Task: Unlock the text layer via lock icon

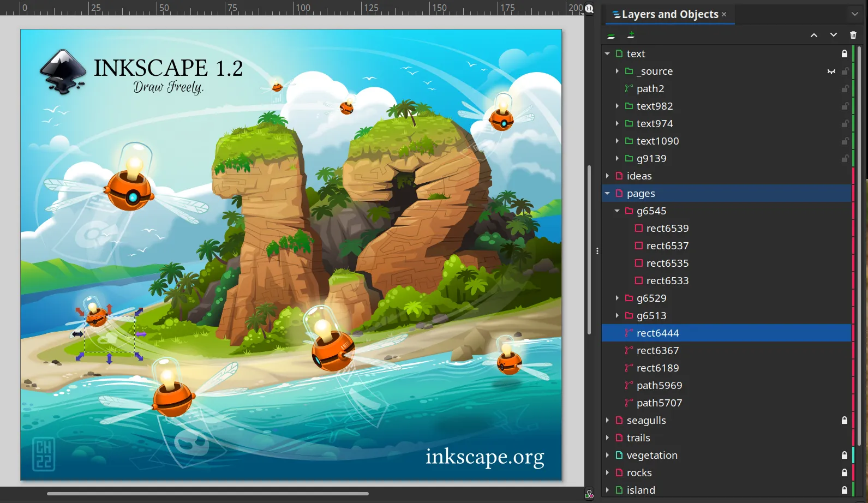Action: tap(845, 53)
